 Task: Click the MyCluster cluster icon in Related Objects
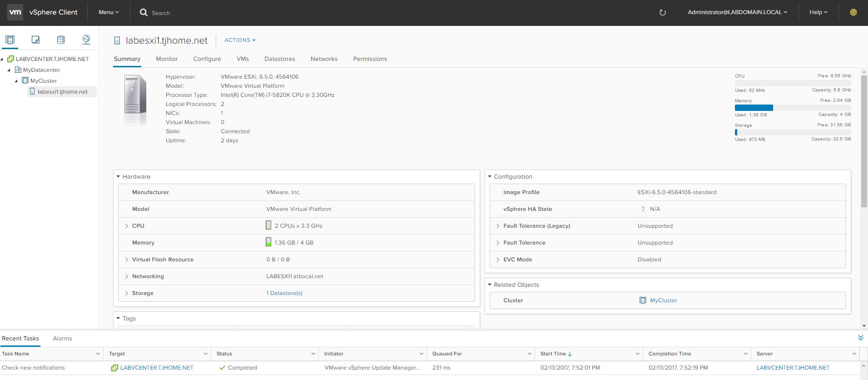(643, 300)
